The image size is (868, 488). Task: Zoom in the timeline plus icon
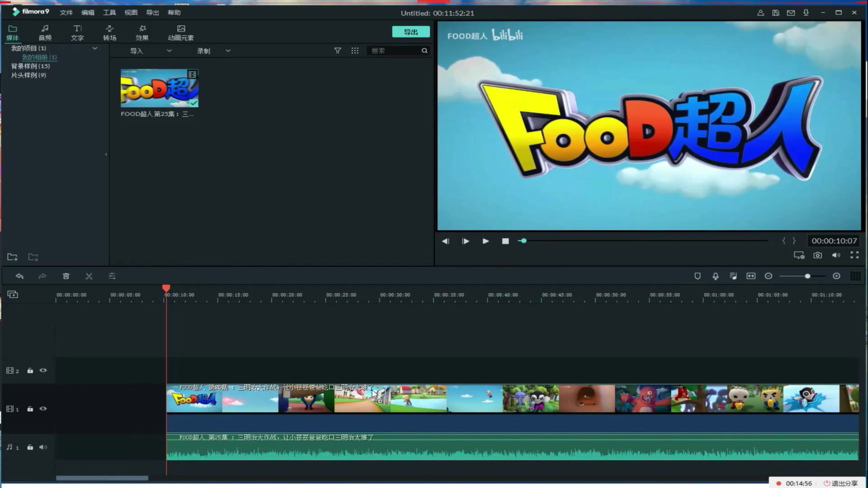(836, 276)
